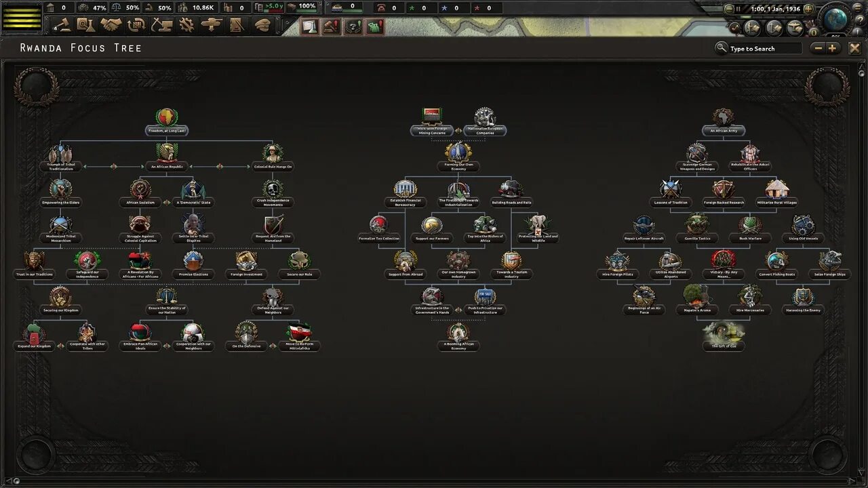
Task: Select the 'Secure our Rule' focus
Action: (x=299, y=266)
